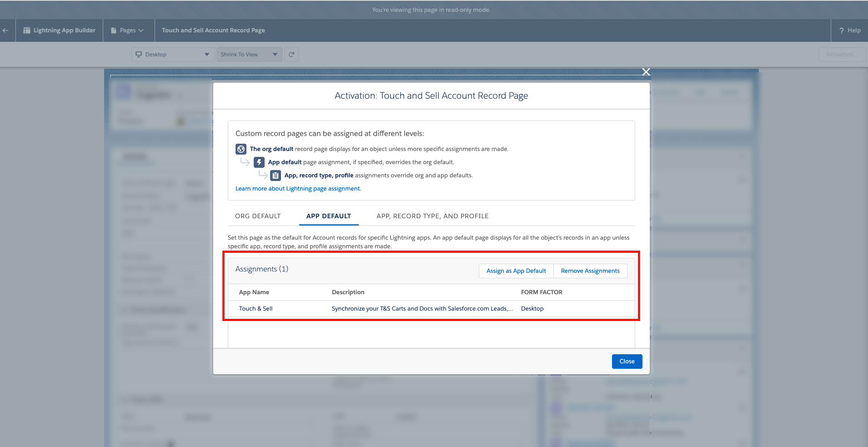This screenshot has width=868, height=447.
Task: Click the App default lightning icon
Action: coord(259,162)
